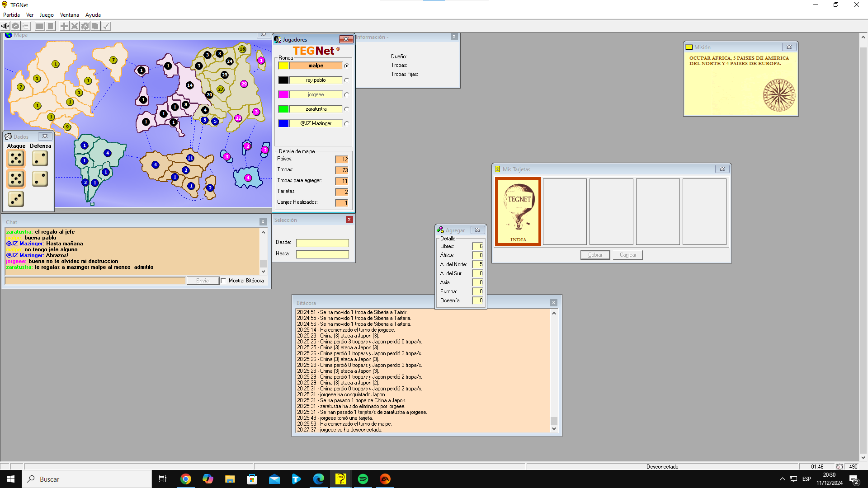Click jorgeee's magenta color swatch
This screenshot has width=868, height=488.
[283, 95]
